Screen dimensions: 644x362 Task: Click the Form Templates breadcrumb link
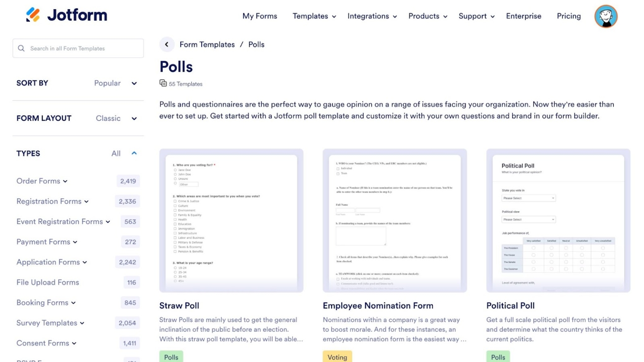click(x=207, y=44)
